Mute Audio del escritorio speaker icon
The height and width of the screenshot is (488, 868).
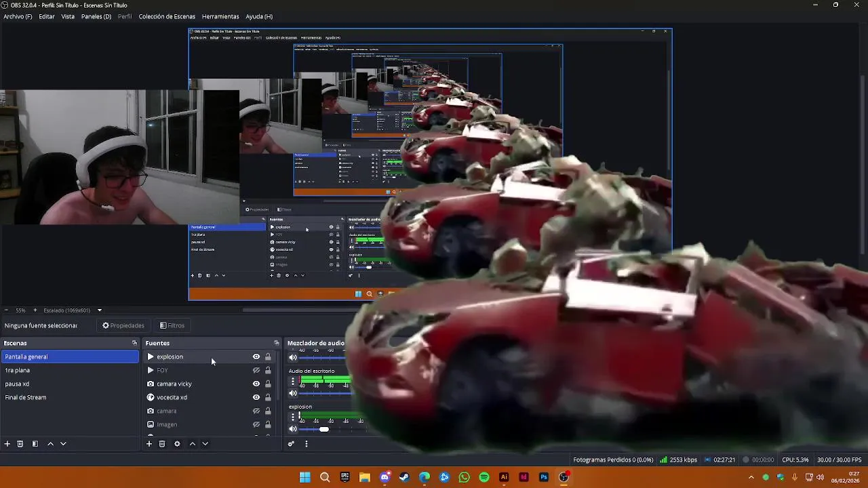click(293, 393)
